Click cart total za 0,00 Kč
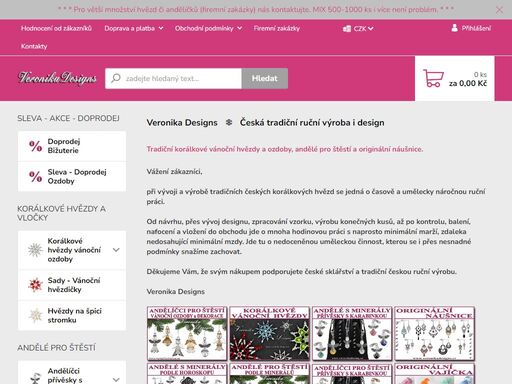 468,83
